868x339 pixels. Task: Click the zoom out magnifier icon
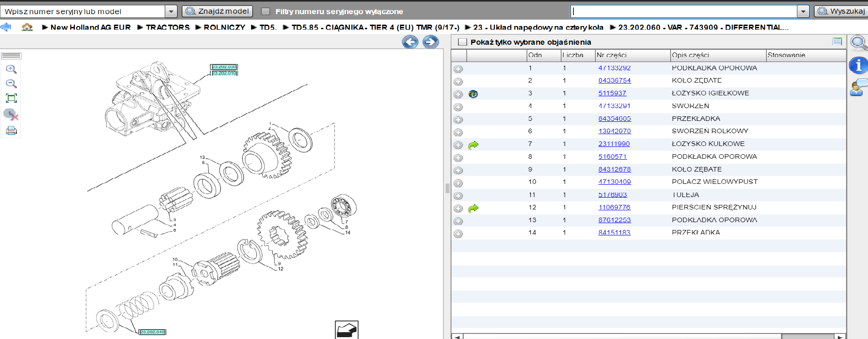click(11, 83)
